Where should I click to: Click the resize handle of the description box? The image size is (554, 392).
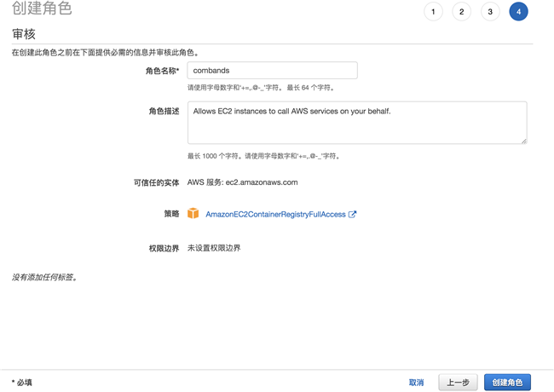[523, 141]
